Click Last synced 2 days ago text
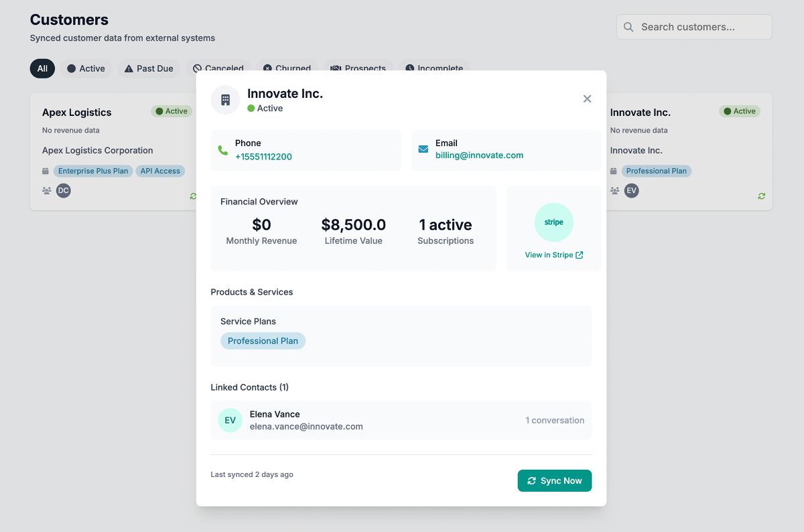804x532 pixels. coord(252,474)
